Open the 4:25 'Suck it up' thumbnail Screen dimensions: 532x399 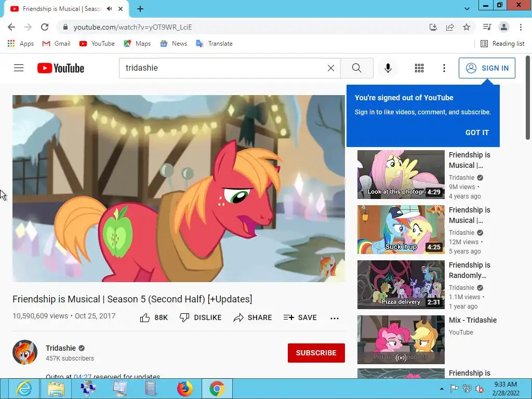tap(401, 229)
